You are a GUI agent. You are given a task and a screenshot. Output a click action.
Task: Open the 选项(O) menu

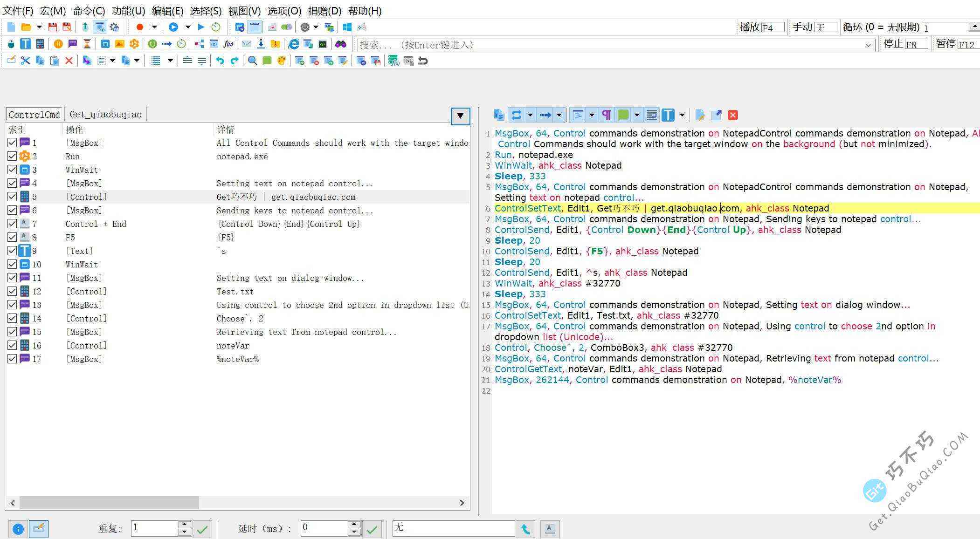click(x=284, y=11)
